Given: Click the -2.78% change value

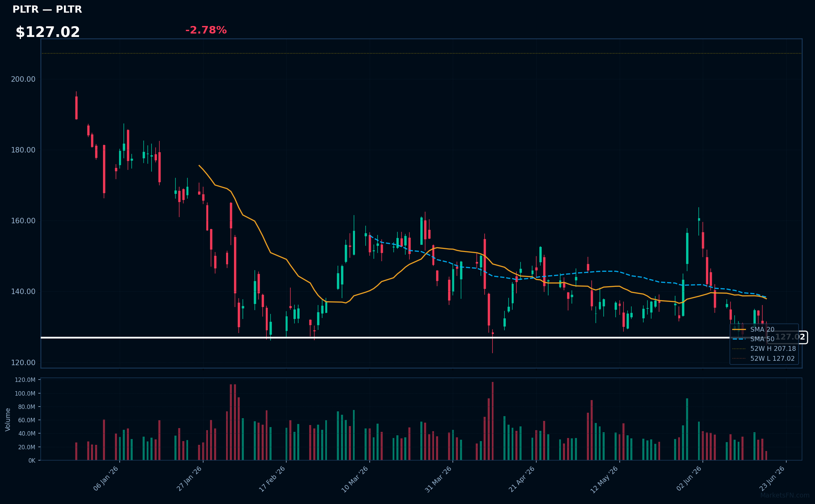Looking at the screenshot, I should coord(206,30).
